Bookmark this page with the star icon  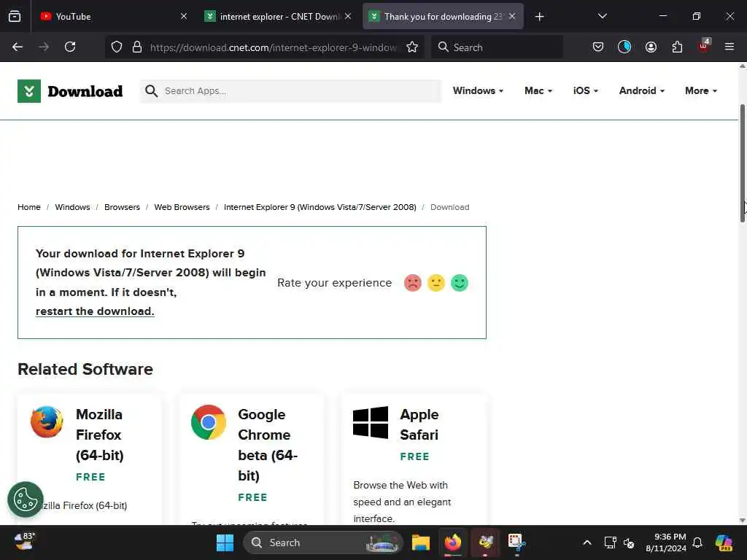412,47
